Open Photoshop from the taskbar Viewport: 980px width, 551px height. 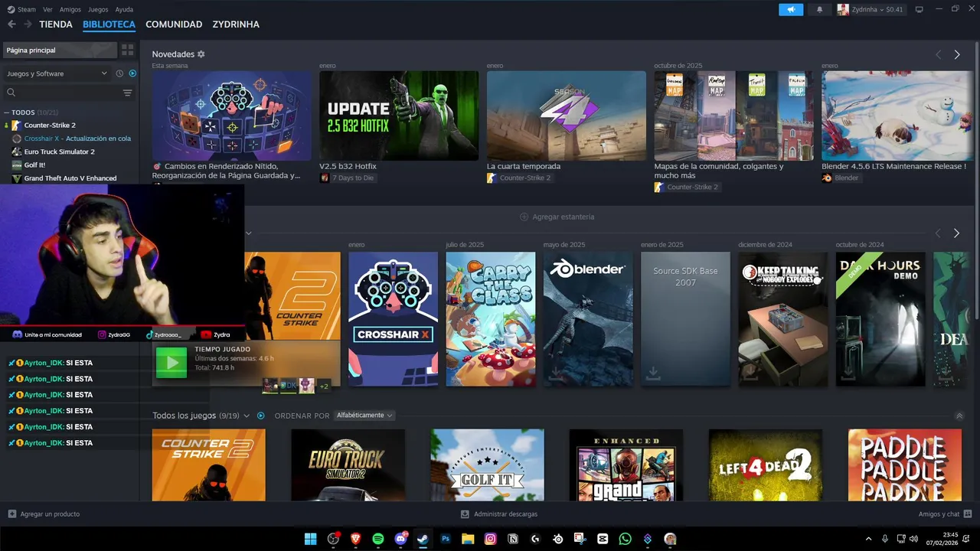(446, 539)
